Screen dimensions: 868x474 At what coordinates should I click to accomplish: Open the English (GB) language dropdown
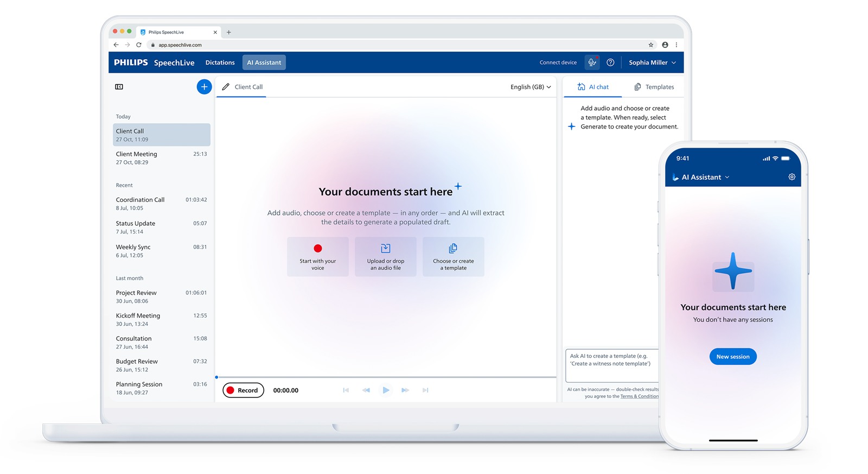[x=531, y=87]
